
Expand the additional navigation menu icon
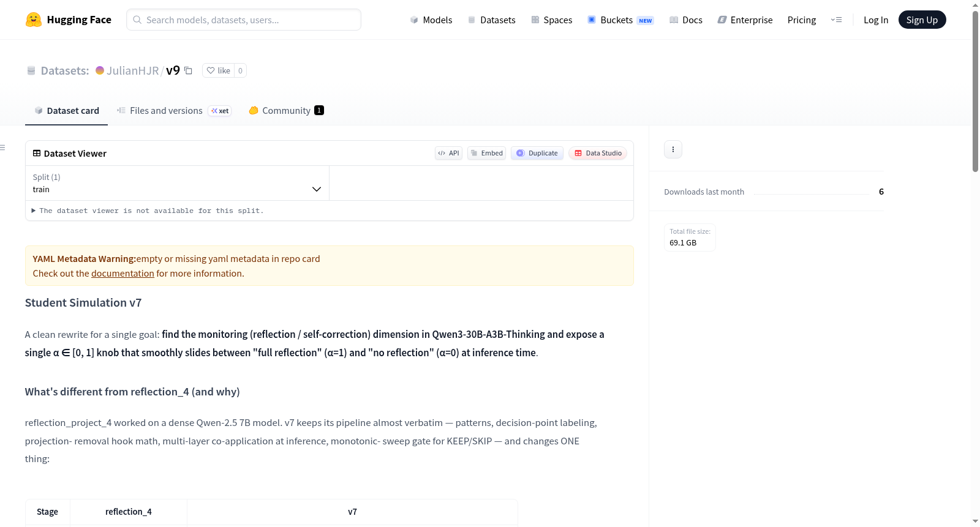(836, 20)
